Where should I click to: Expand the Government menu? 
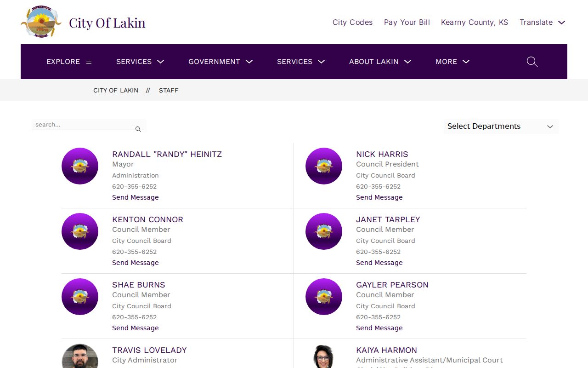pos(220,62)
